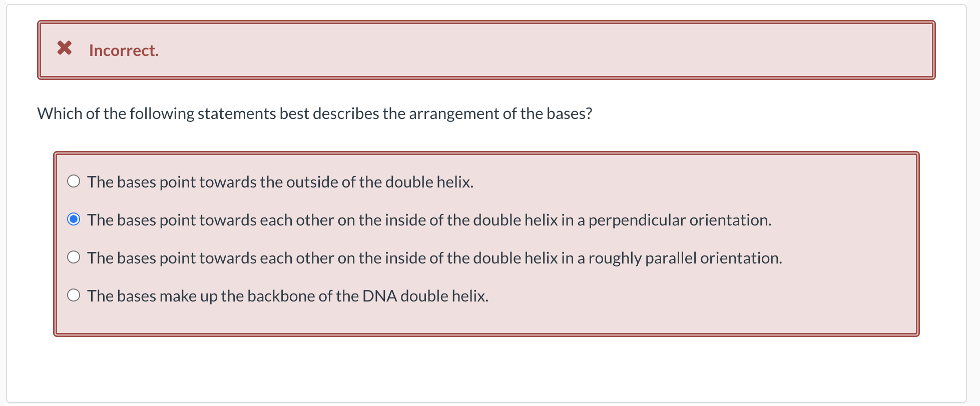The width and height of the screenshot is (980, 406).
Task: Click the text of the outside helix answer
Action: tap(280, 181)
